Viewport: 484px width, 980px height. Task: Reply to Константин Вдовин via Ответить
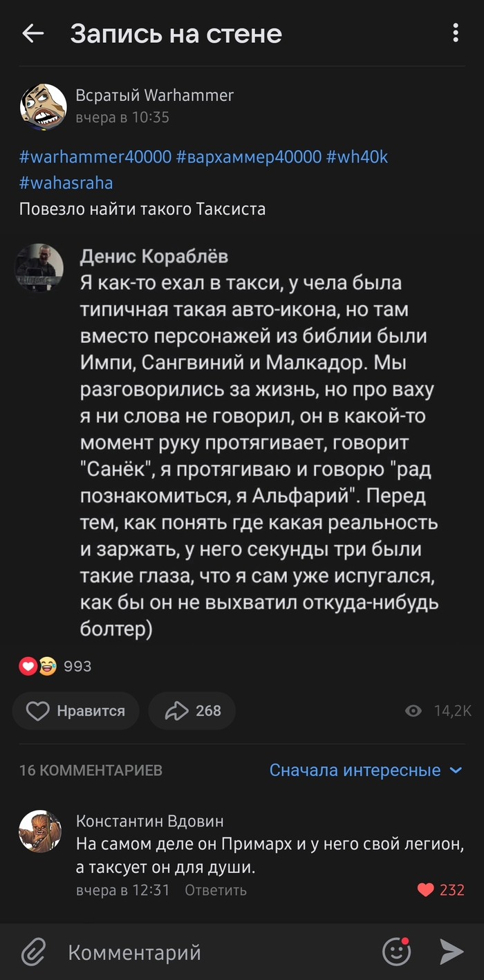217,890
